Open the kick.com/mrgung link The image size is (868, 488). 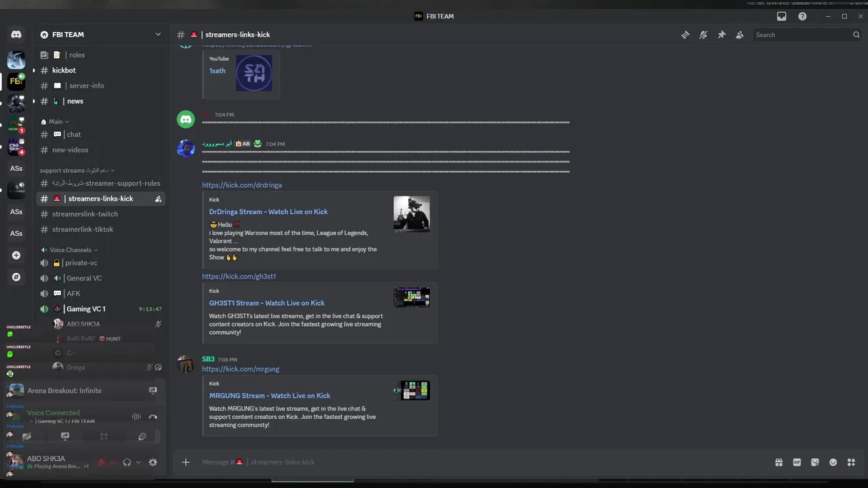pyautogui.click(x=241, y=369)
